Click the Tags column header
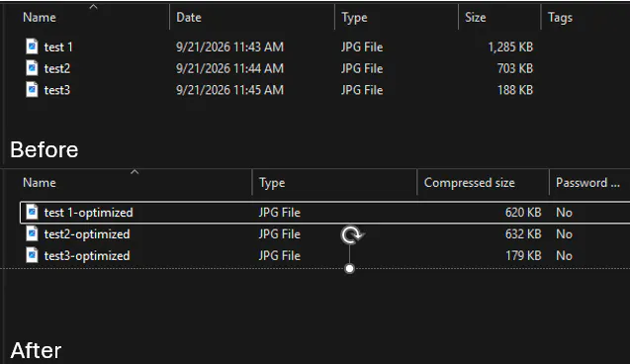The image size is (630, 364). coord(560,18)
